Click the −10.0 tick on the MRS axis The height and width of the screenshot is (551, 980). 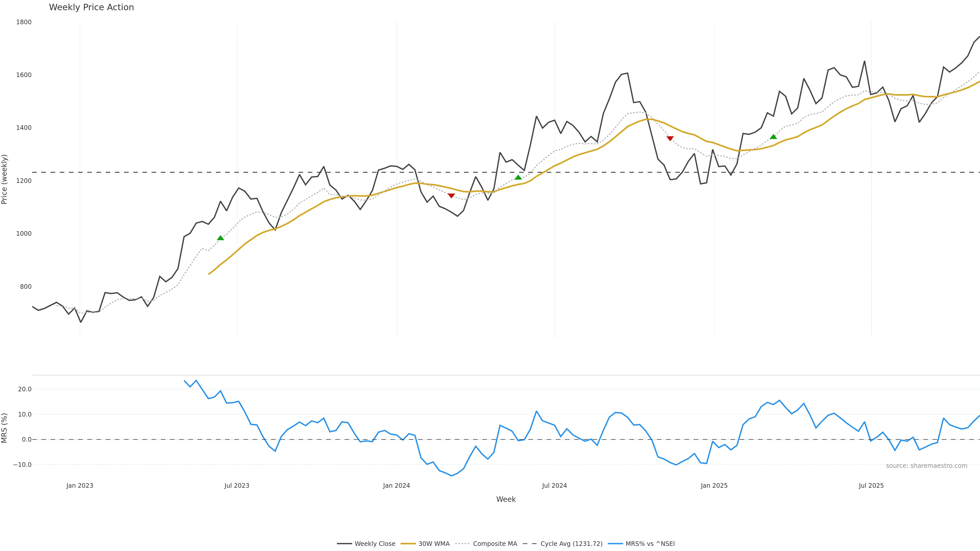pyautogui.click(x=22, y=465)
